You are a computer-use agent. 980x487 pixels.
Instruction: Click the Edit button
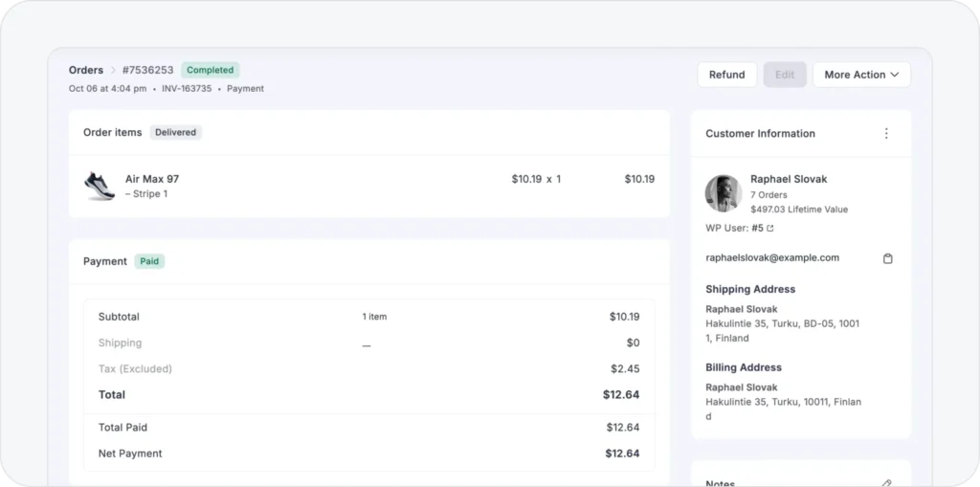click(x=785, y=75)
